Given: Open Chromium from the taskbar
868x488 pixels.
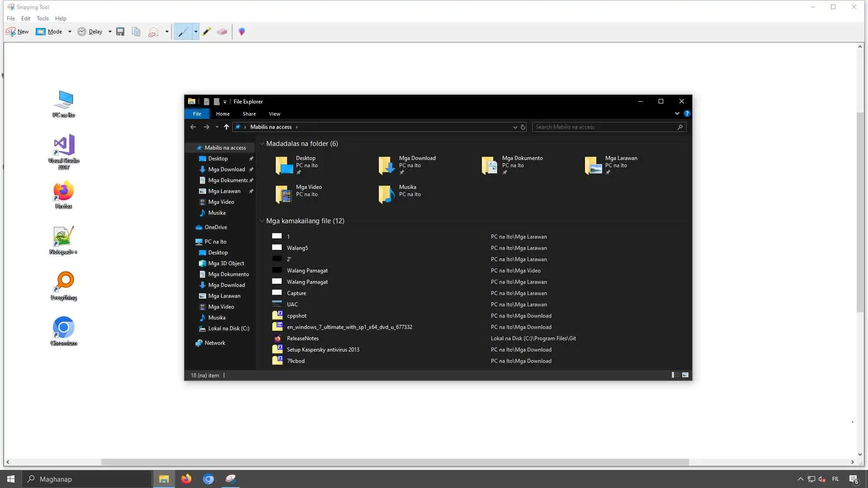Looking at the screenshot, I should (208, 479).
